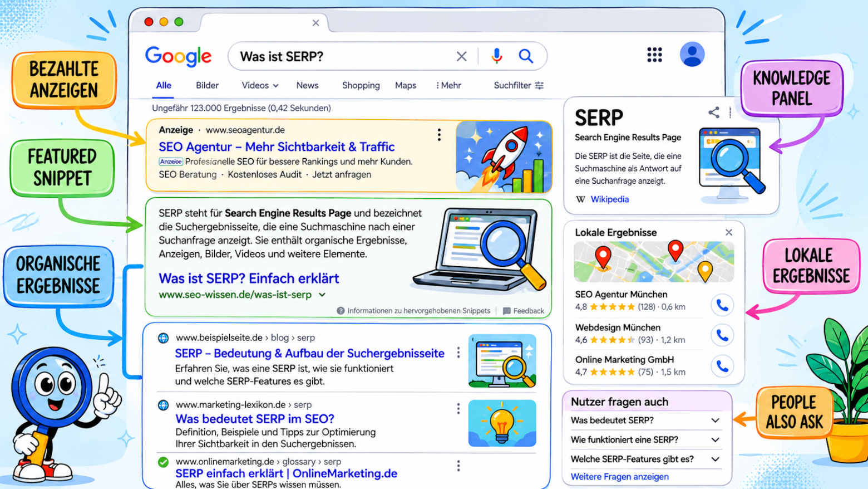The image size is (868, 489).
Task: Switch to the News tab
Action: 307,85
